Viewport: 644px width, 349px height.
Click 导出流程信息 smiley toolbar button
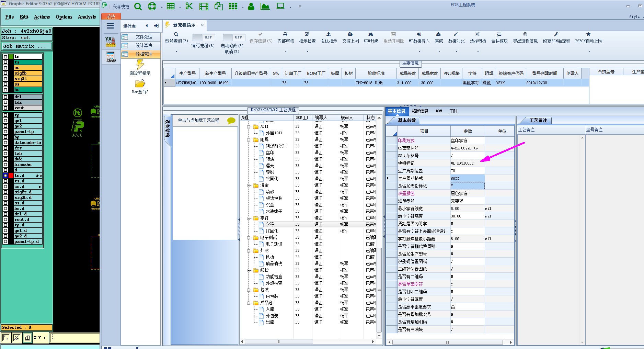525,37
